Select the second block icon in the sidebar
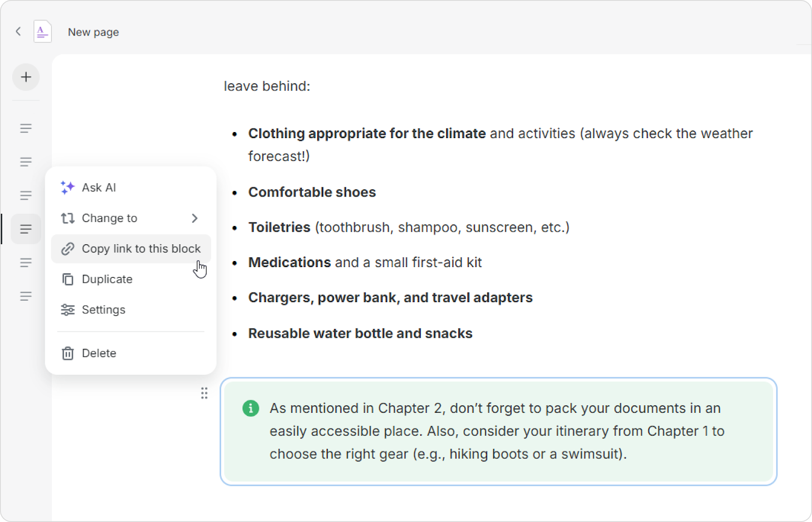812x522 pixels. tap(26, 162)
